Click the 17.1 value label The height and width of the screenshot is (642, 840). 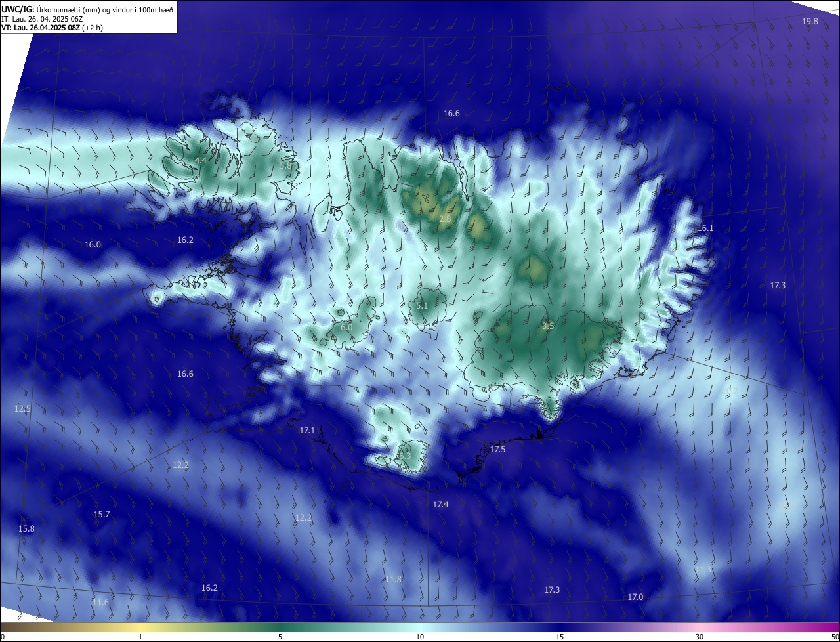[307, 431]
